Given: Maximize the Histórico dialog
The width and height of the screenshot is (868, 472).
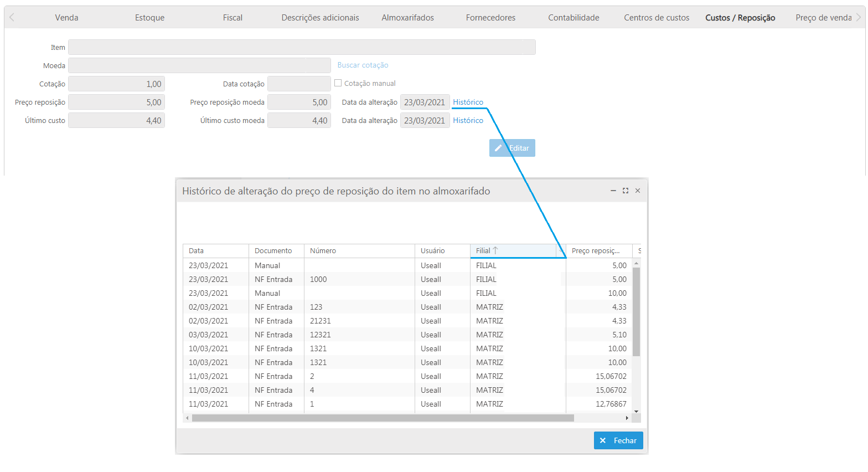Looking at the screenshot, I should [626, 191].
